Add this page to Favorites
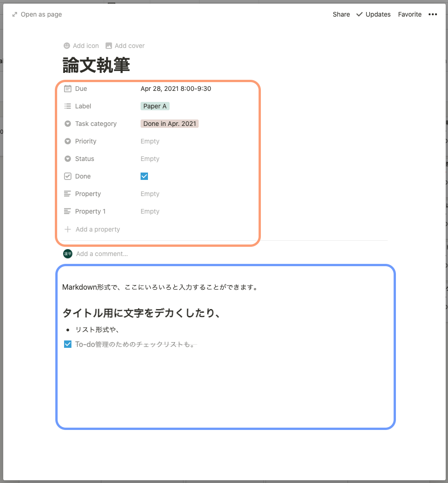Image resolution: width=448 pixels, height=483 pixels. [x=410, y=14]
